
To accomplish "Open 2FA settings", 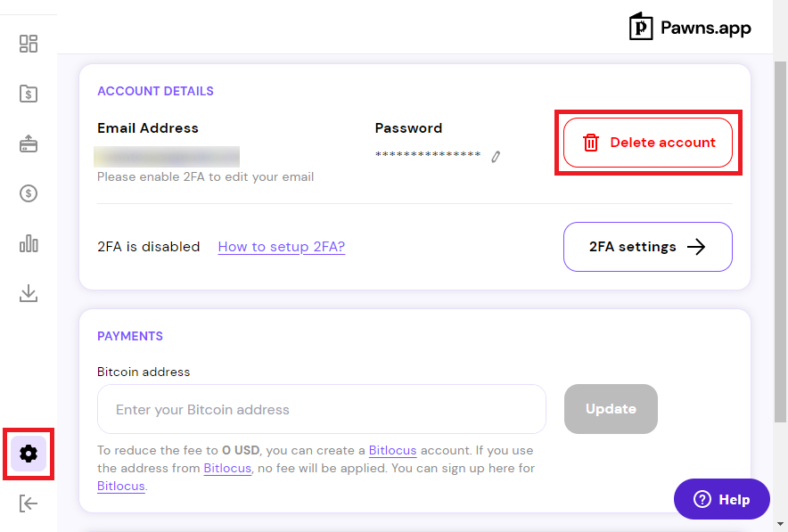I will pyautogui.click(x=648, y=247).
